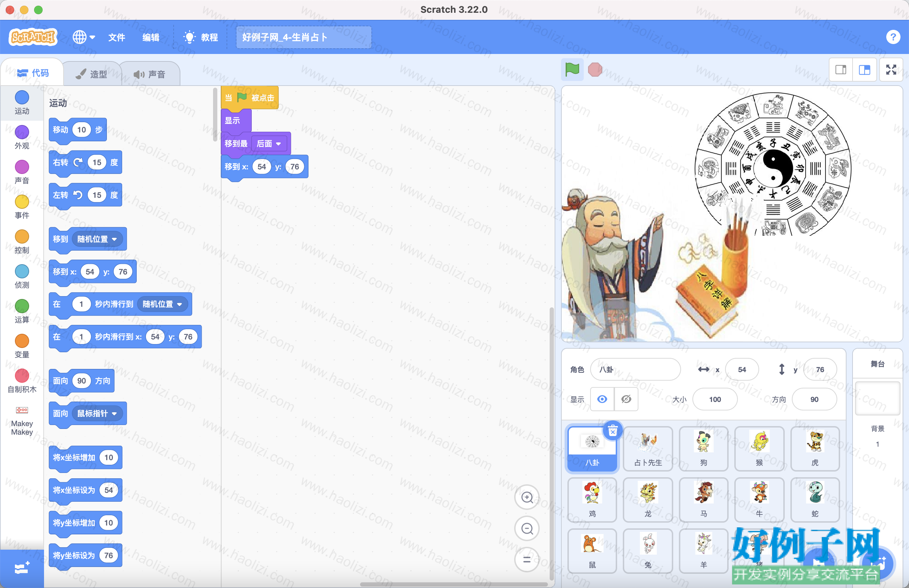
Task: Select the 兔 sprite
Action: [x=648, y=551]
